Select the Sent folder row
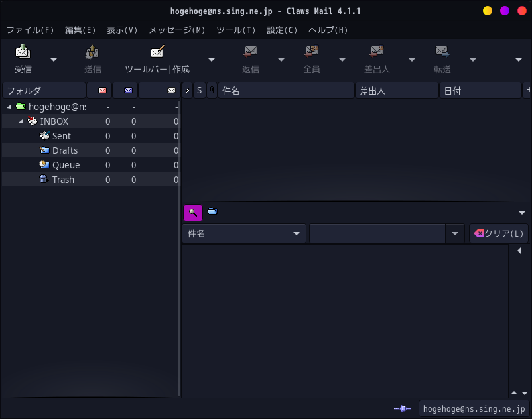532x419 pixels. [x=91, y=136]
